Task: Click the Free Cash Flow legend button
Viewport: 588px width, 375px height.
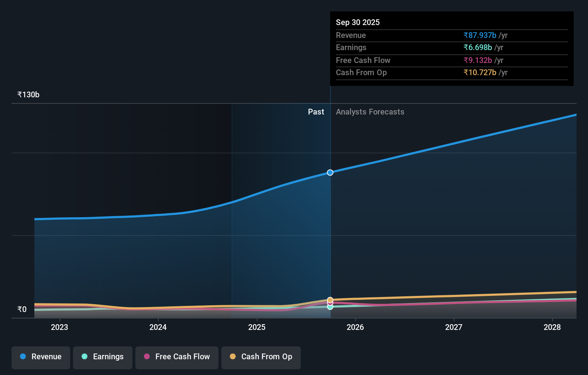Action: point(177,357)
